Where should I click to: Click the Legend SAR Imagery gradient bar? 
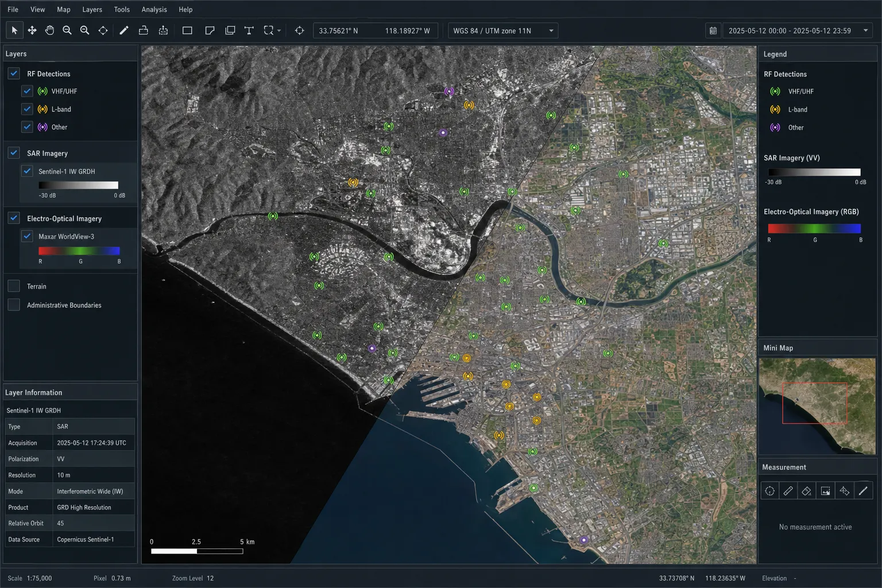[x=814, y=172]
